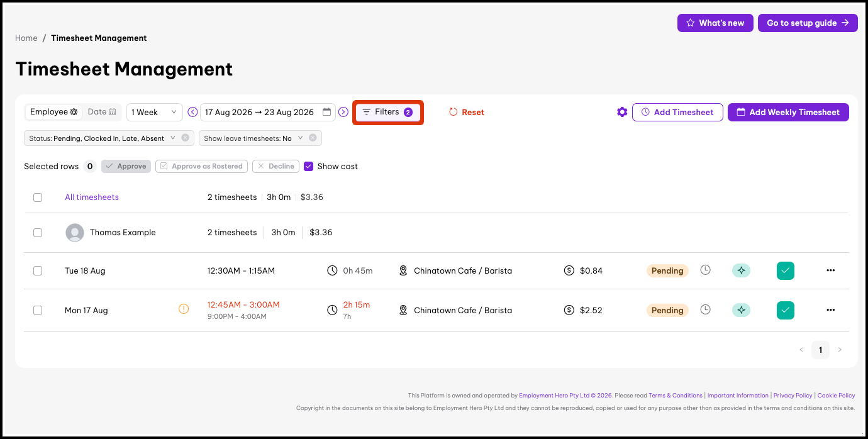868x439 pixels.
Task: Go to next page arrow
Action: tap(840, 350)
